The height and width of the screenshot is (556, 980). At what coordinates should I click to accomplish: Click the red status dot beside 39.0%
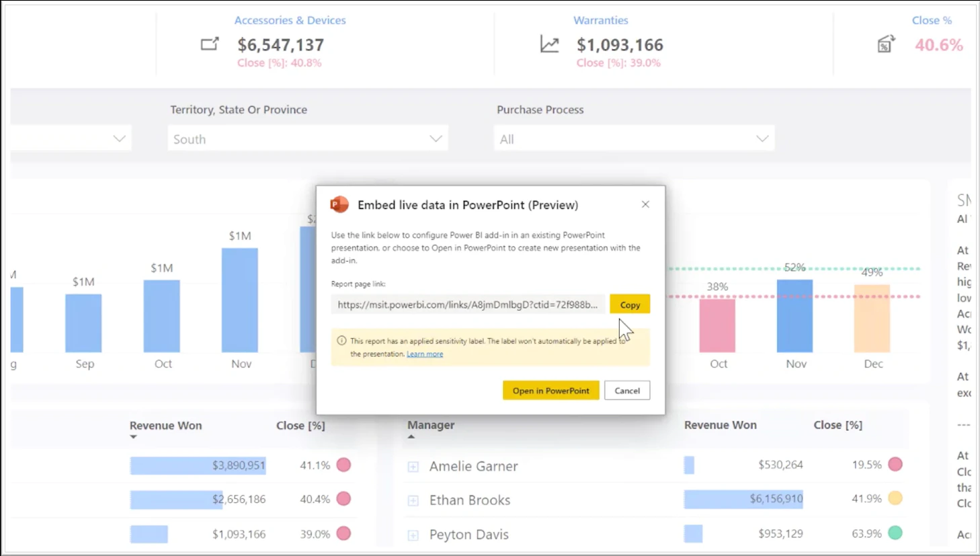coord(343,534)
